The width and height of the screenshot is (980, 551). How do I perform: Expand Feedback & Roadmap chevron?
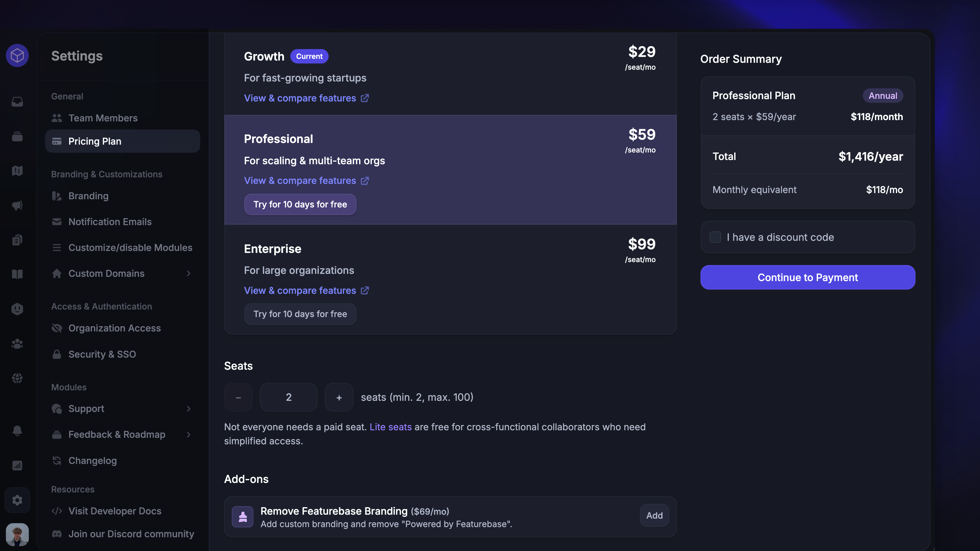point(189,435)
